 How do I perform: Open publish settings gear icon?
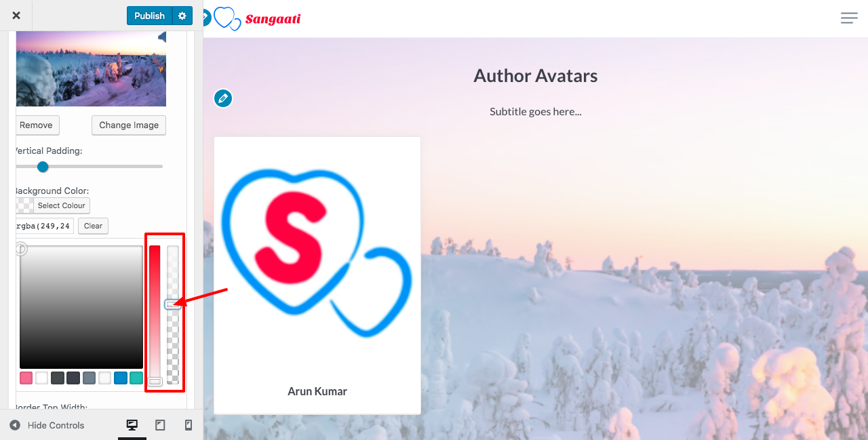coord(182,16)
